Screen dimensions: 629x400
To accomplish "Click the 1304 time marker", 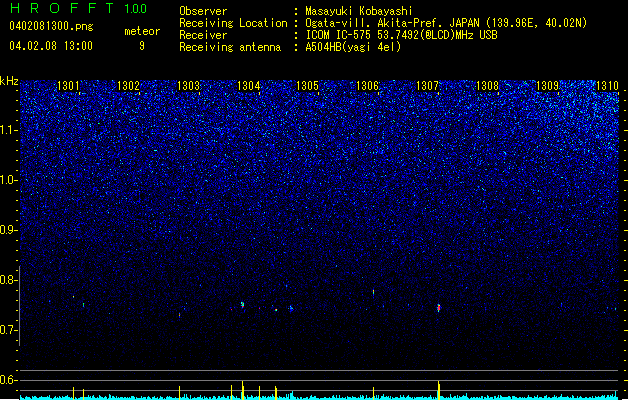I will 248,86.
